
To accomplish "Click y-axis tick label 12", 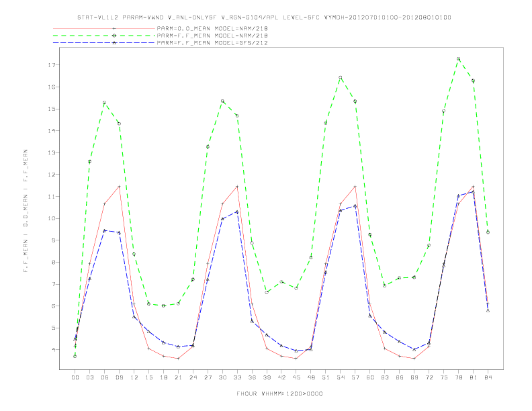I will [x=51, y=175].
